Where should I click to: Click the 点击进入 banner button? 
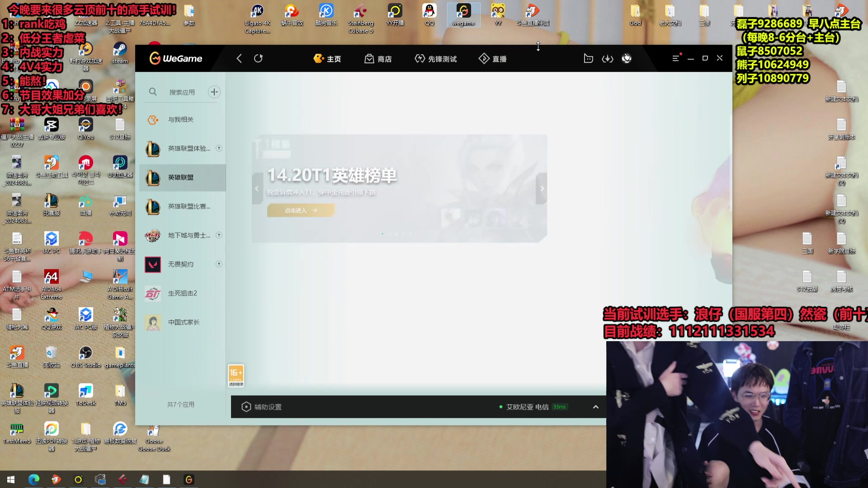[301, 211]
